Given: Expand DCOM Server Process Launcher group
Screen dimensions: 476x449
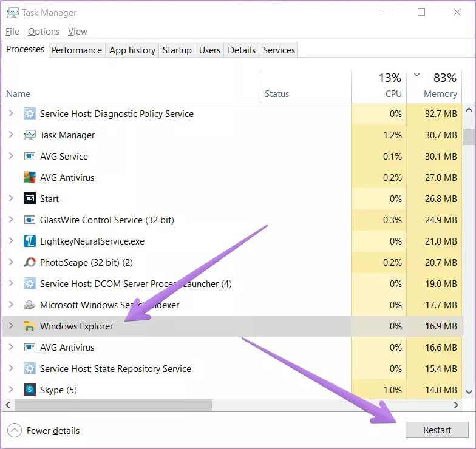Looking at the screenshot, I should tap(11, 283).
